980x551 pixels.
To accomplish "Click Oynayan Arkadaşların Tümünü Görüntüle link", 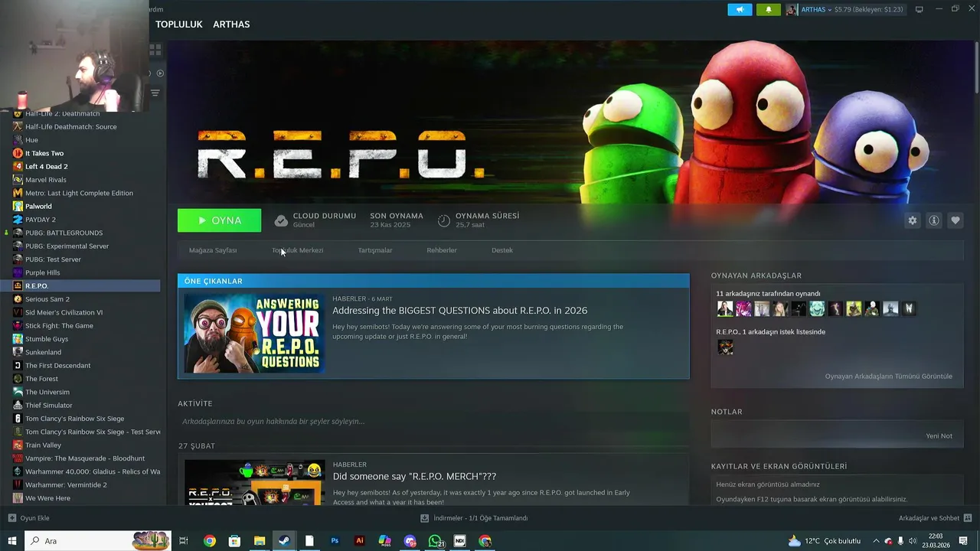I will 889,377.
